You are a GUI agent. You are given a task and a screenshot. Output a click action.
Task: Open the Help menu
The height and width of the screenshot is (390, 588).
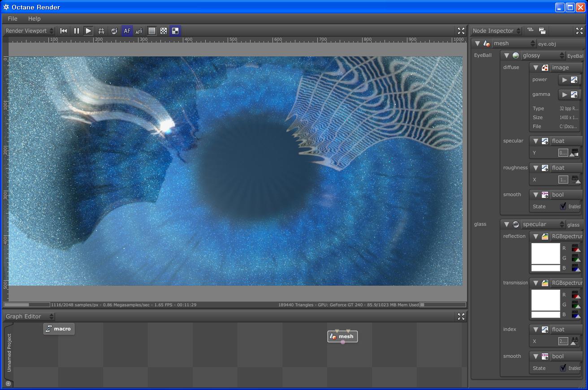pyautogui.click(x=34, y=19)
